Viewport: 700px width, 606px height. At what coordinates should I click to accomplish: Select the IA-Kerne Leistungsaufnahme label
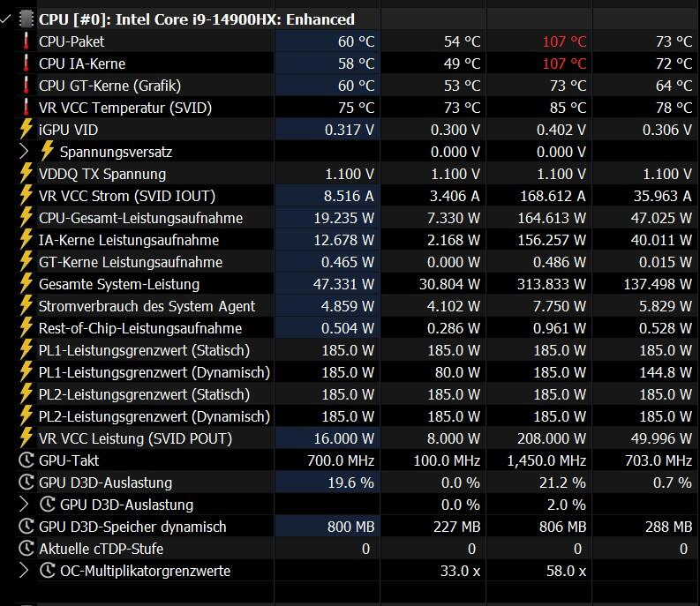pos(129,240)
